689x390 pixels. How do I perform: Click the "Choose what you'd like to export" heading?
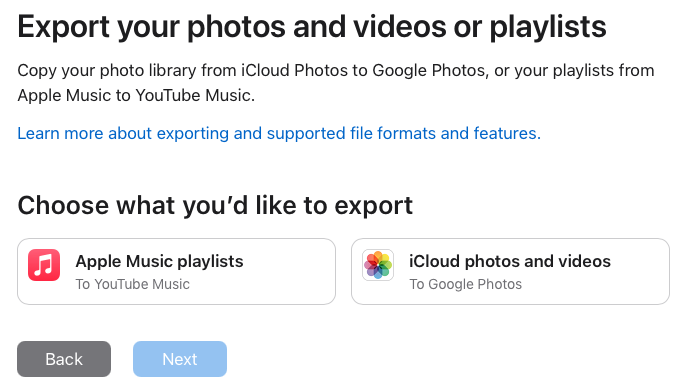215,206
